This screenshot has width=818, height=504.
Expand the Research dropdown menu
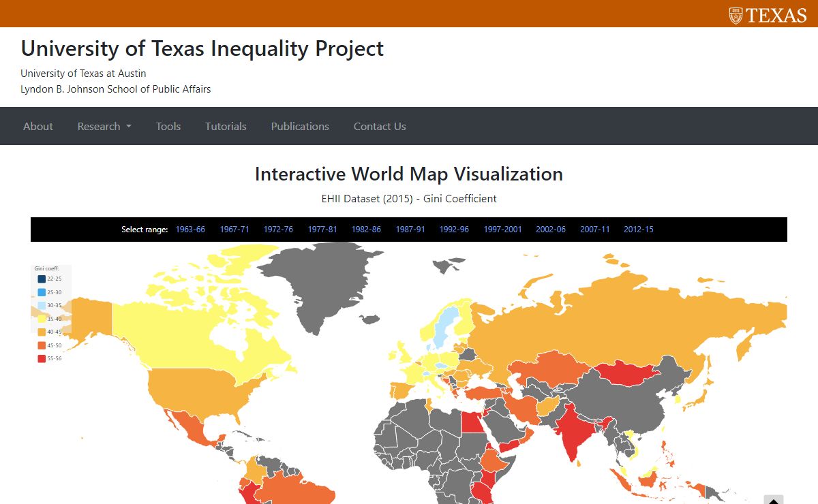104,126
